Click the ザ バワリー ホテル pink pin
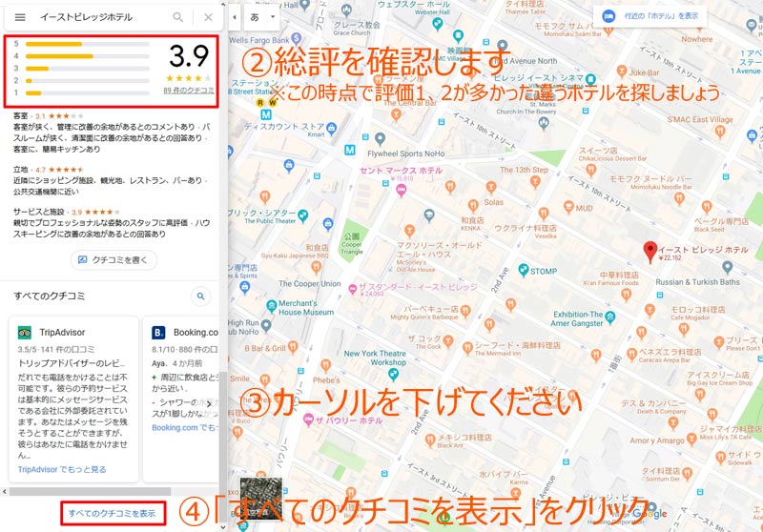This screenshot has width=763, height=532. click(x=308, y=419)
